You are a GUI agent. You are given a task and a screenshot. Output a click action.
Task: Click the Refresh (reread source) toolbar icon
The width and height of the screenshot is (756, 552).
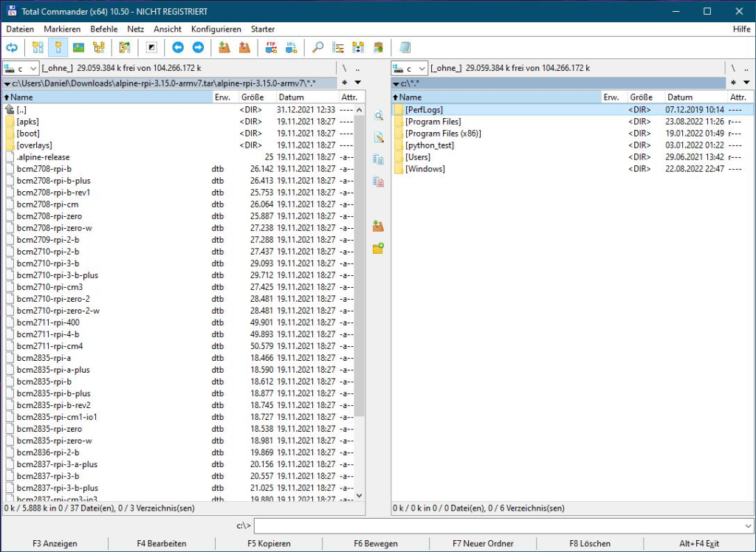click(x=12, y=47)
